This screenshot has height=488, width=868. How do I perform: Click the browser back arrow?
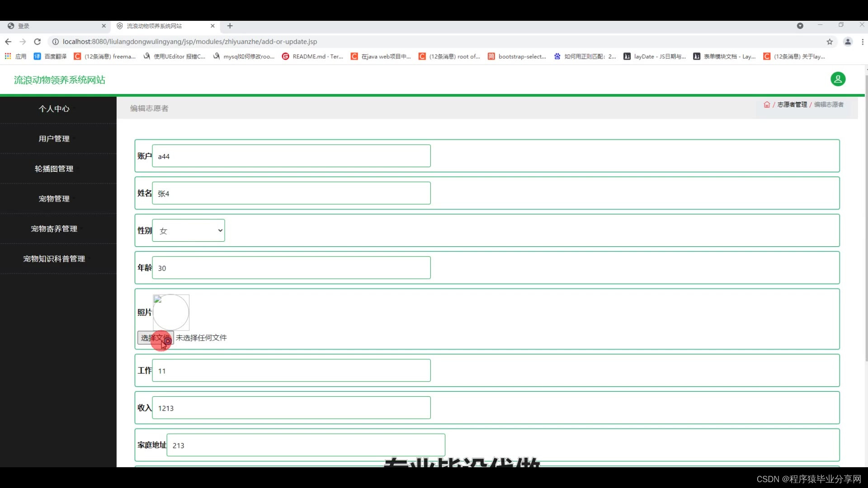8,42
